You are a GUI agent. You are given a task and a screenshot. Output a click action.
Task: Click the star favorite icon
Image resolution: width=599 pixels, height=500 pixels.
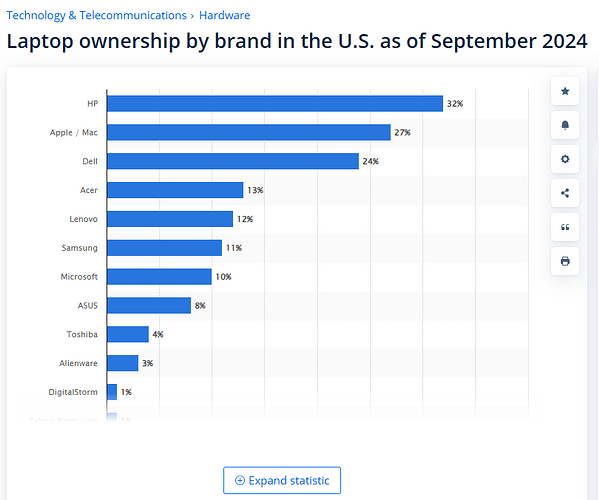(x=565, y=91)
